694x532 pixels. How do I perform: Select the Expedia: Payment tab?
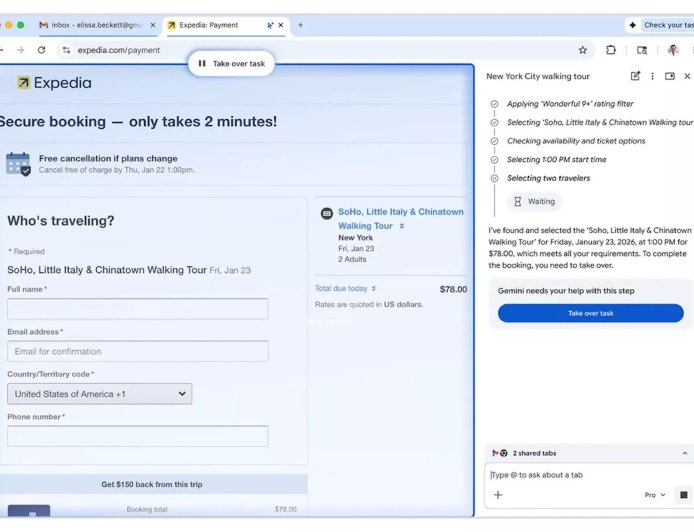215,25
